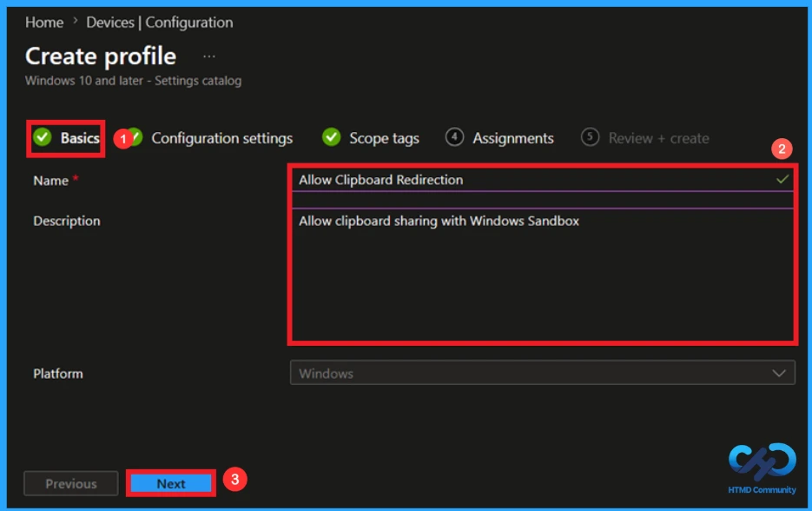Click the Previous button
The image size is (812, 511).
(x=71, y=483)
